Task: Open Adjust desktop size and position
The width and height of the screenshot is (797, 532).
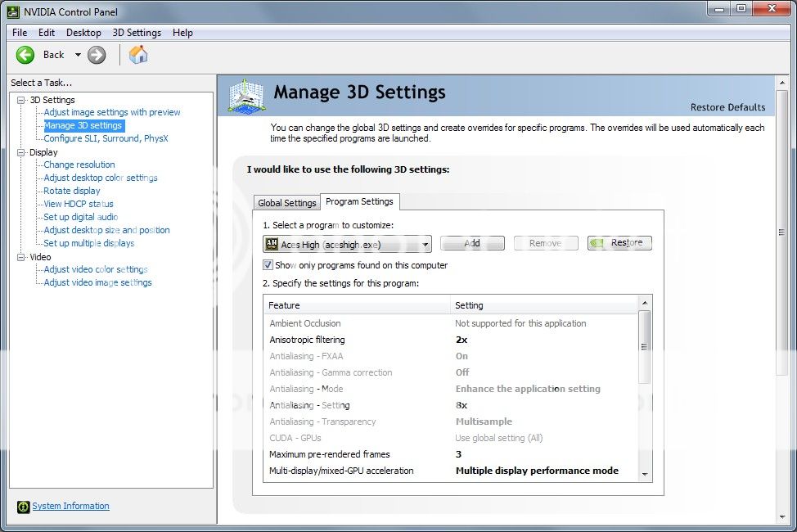Action: tap(106, 231)
